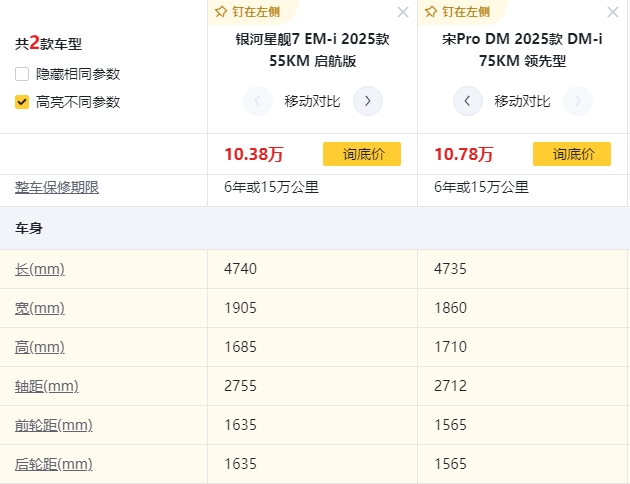Pin 银河星舰7 EM-i column to the left
The image size is (630, 484).
(248, 12)
